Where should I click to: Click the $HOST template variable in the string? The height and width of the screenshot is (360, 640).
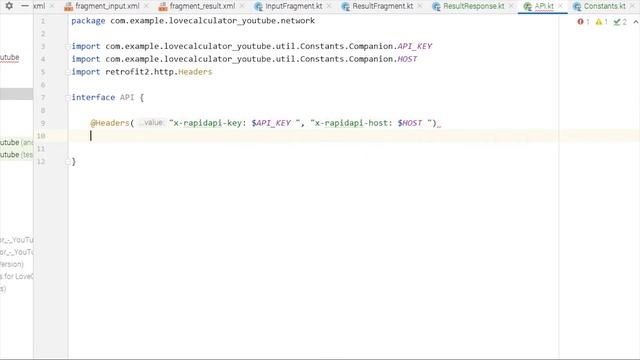click(x=410, y=123)
